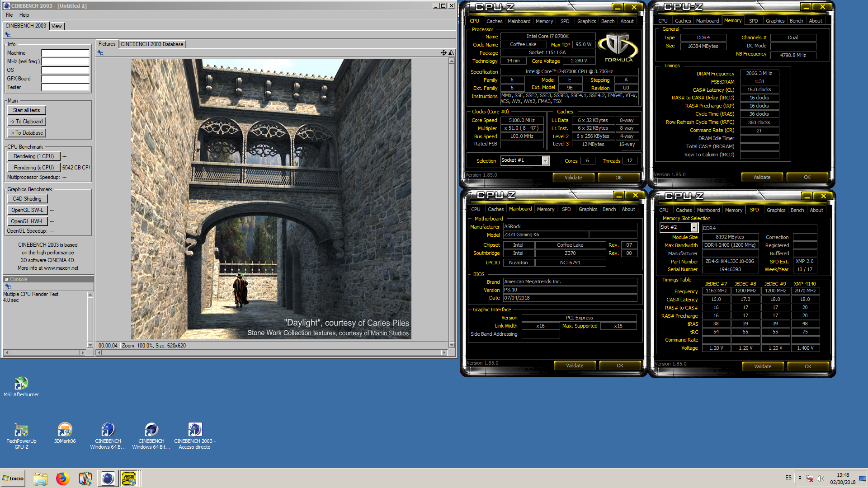Show hidden tray icons with the chevron
The width and height of the screenshot is (868, 488).
tap(800, 478)
